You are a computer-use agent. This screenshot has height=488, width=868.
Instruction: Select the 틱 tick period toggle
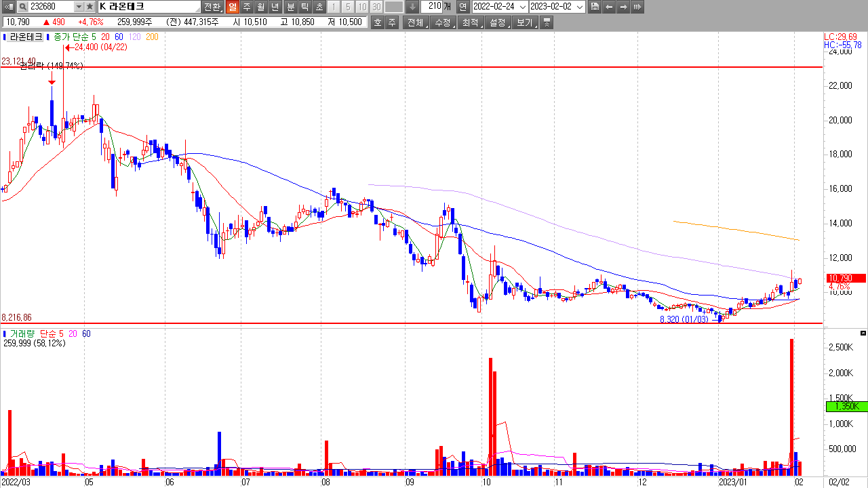305,7
